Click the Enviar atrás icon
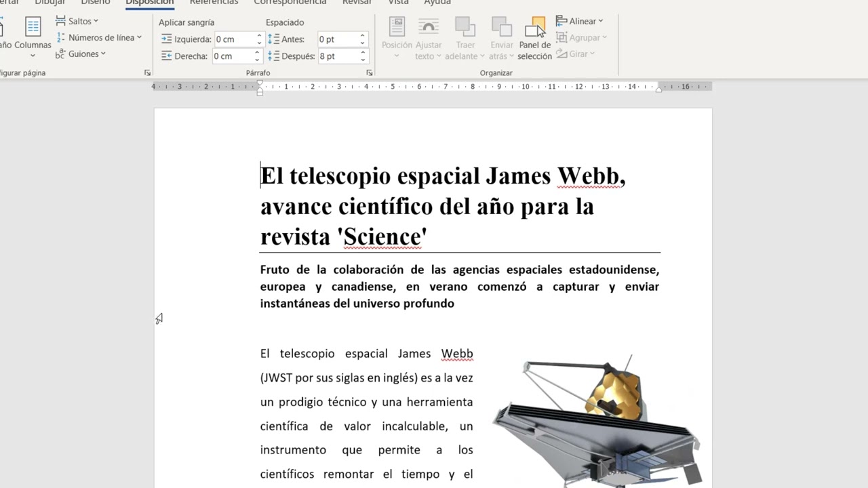868x488 pixels. click(x=502, y=27)
